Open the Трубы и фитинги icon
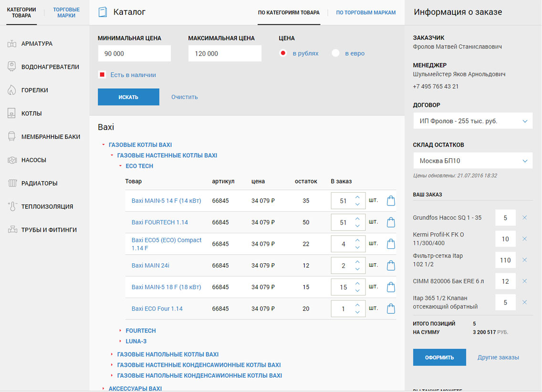The image size is (542, 392). pyautogui.click(x=12, y=230)
